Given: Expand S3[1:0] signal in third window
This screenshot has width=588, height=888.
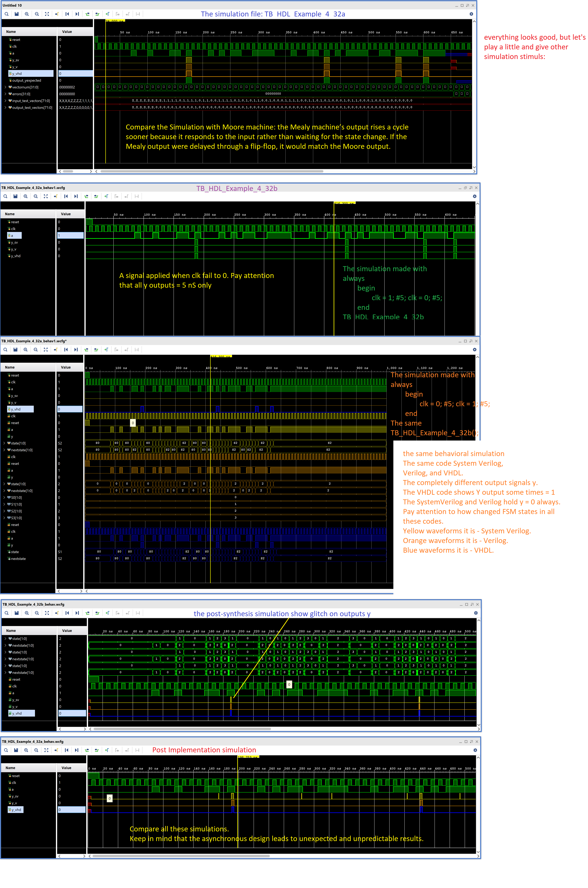Looking at the screenshot, I should [4, 518].
